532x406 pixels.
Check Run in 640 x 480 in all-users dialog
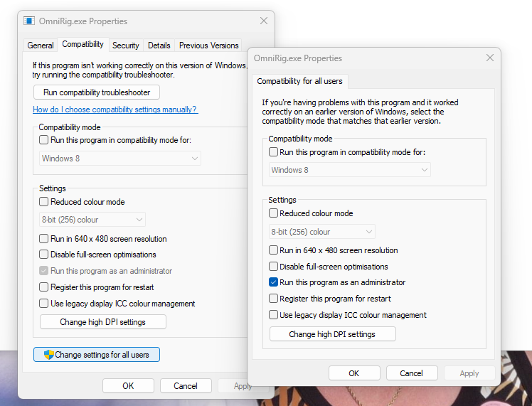(x=273, y=250)
